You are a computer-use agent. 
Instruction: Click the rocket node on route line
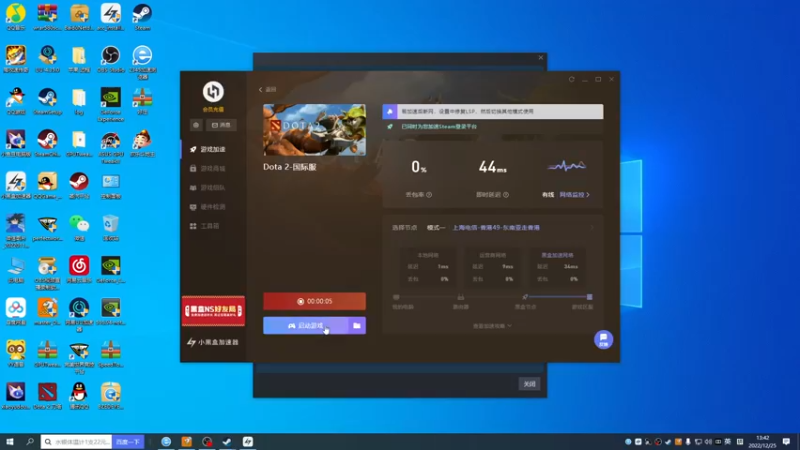(525, 297)
